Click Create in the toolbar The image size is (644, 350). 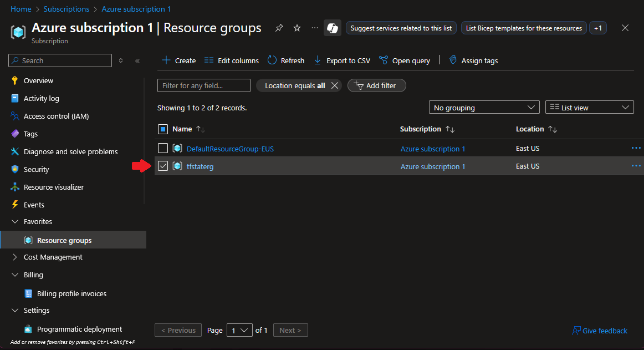coord(178,60)
